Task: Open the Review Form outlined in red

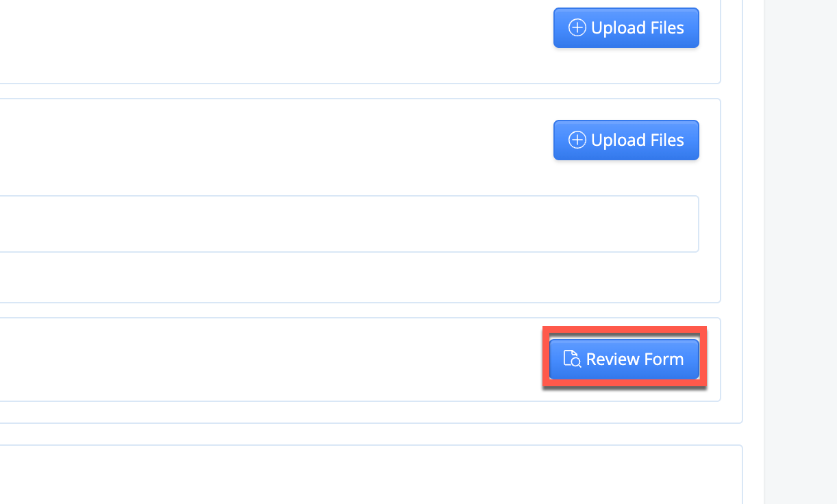Action: (x=624, y=358)
